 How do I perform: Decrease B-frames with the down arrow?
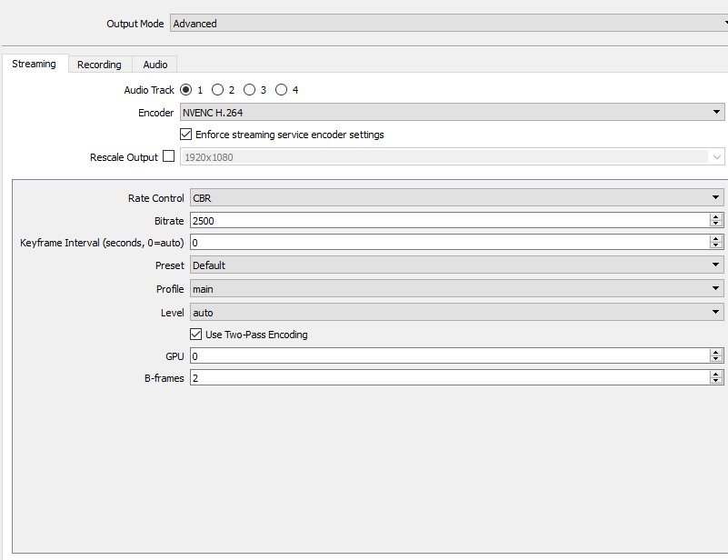(x=716, y=381)
